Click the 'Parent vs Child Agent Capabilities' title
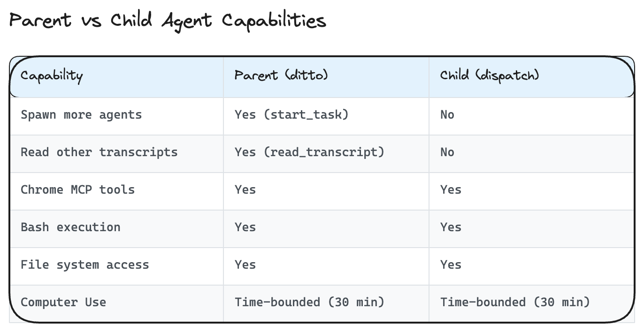This screenshot has height=332, width=644. coord(168,21)
